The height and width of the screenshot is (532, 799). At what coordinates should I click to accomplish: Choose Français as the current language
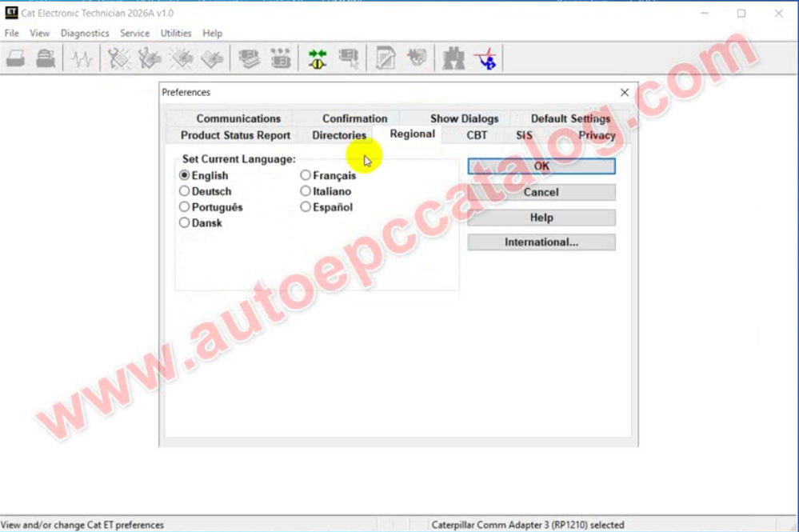[x=306, y=175]
